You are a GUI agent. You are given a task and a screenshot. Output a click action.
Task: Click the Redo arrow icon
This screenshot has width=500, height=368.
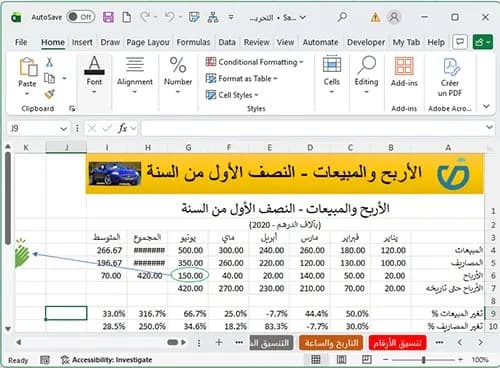coord(145,17)
